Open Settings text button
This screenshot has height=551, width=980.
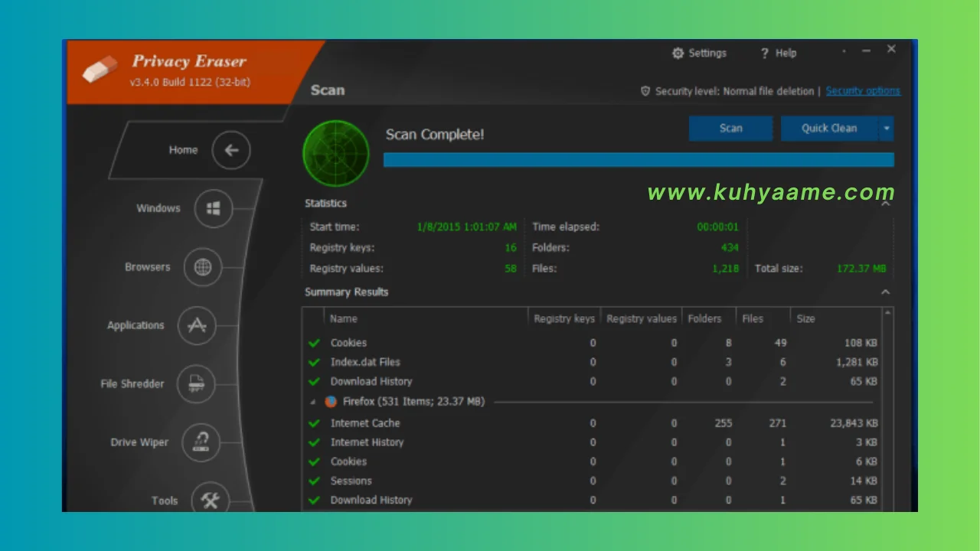pyautogui.click(x=707, y=54)
